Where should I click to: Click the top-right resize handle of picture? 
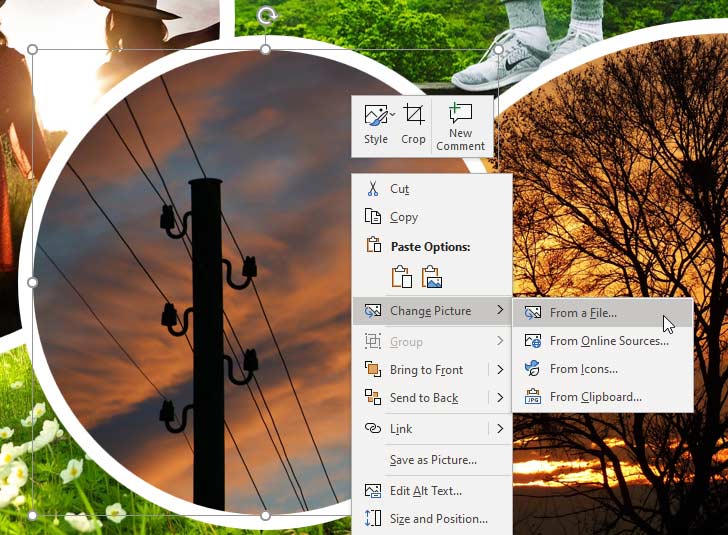coord(499,49)
